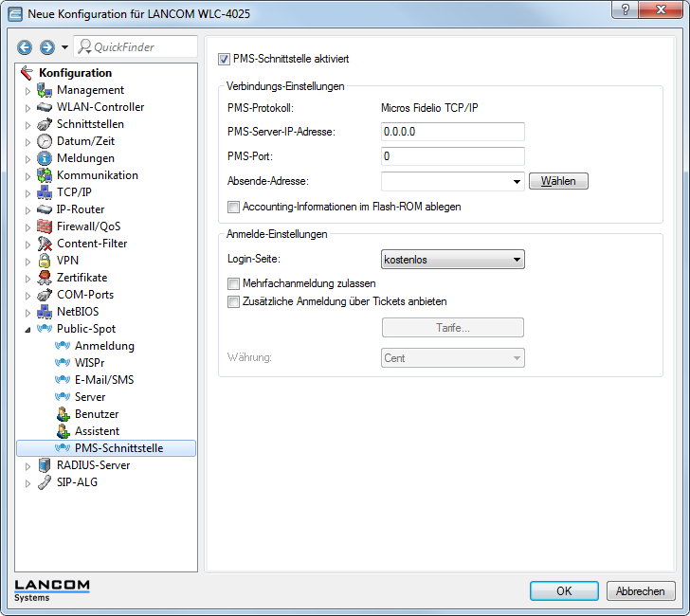Disable the PMS-Schnittstelle aktiviert checkbox
The width and height of the screenshot is (690, 616).
pos(225,59)
